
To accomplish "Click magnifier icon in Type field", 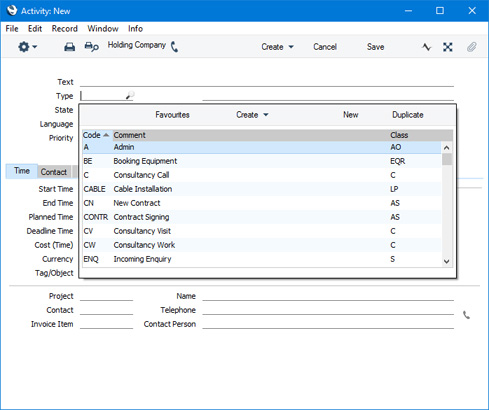I will (x=130, y=96).
